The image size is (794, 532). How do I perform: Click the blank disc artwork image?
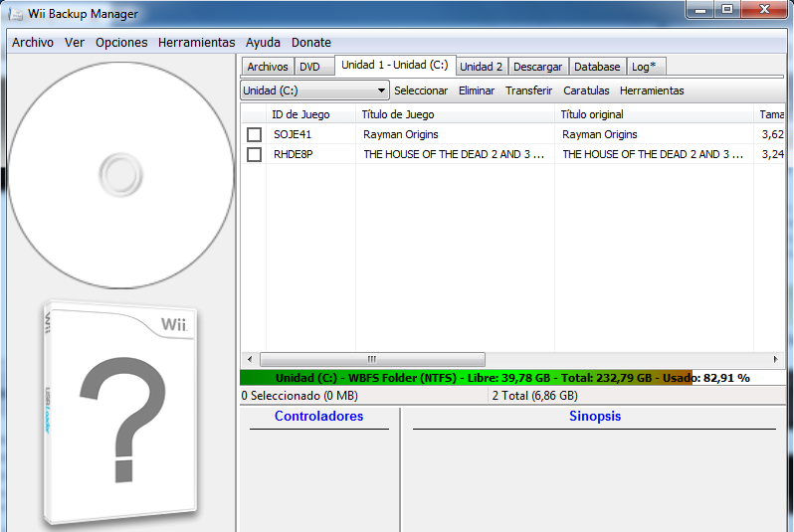(x=121, y=175)
